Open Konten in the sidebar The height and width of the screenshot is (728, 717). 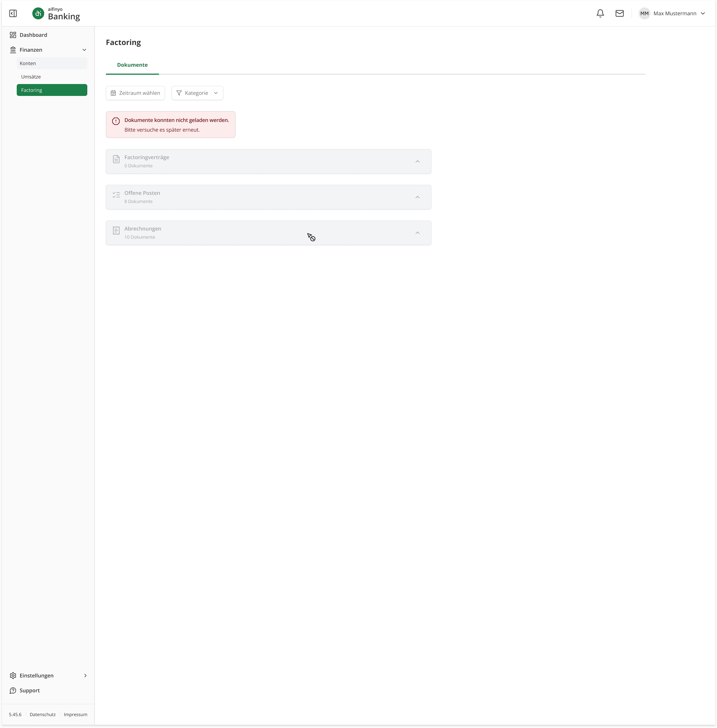[28, 63]
